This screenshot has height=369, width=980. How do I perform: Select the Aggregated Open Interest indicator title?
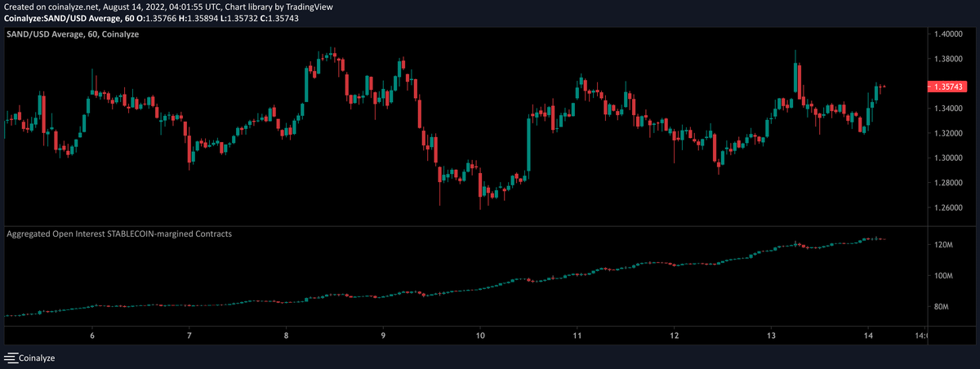119,233
